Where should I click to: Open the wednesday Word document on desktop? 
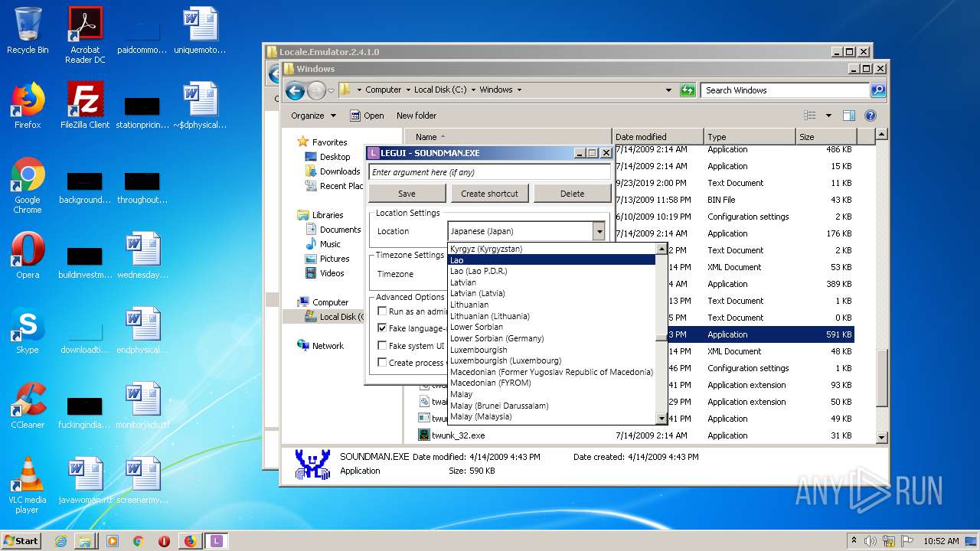(142, 256)
